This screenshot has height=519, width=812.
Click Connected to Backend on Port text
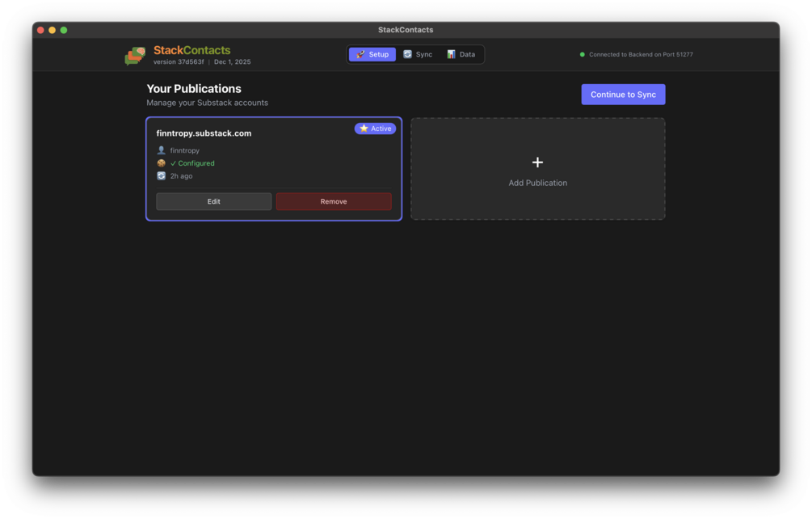coord(641,54)
